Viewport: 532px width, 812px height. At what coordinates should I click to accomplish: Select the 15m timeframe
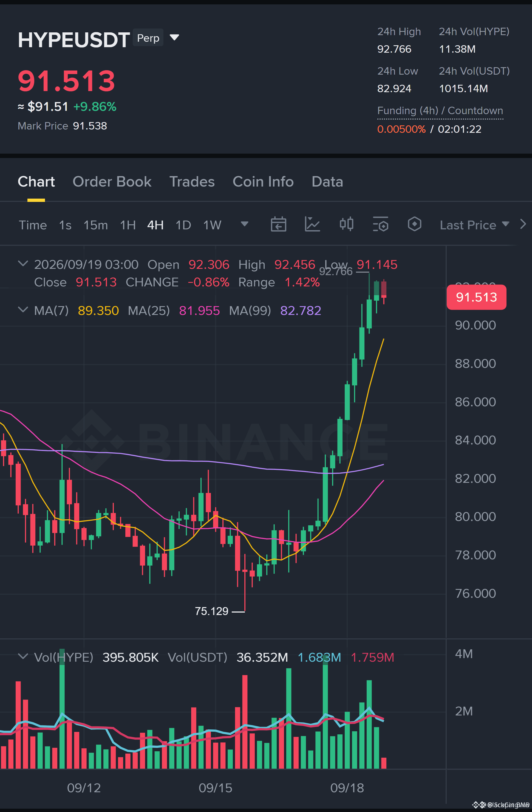95,225
